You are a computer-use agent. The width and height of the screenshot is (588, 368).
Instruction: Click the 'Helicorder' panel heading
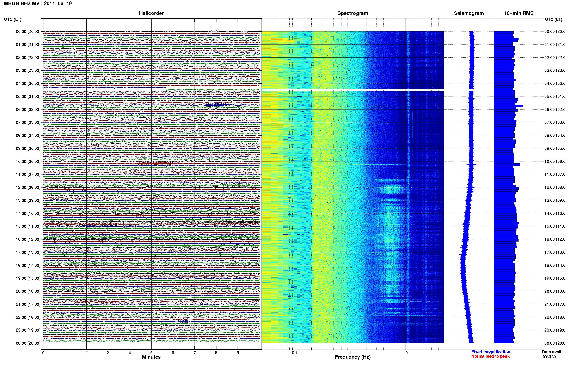[151, 13]
